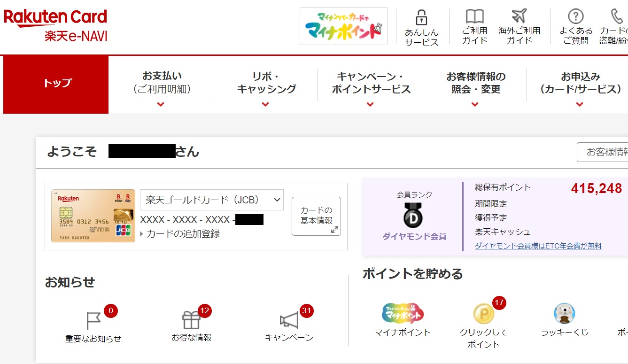Open ご利用ガイド book icon
This screenshot has height=364, width=628.
474,16
